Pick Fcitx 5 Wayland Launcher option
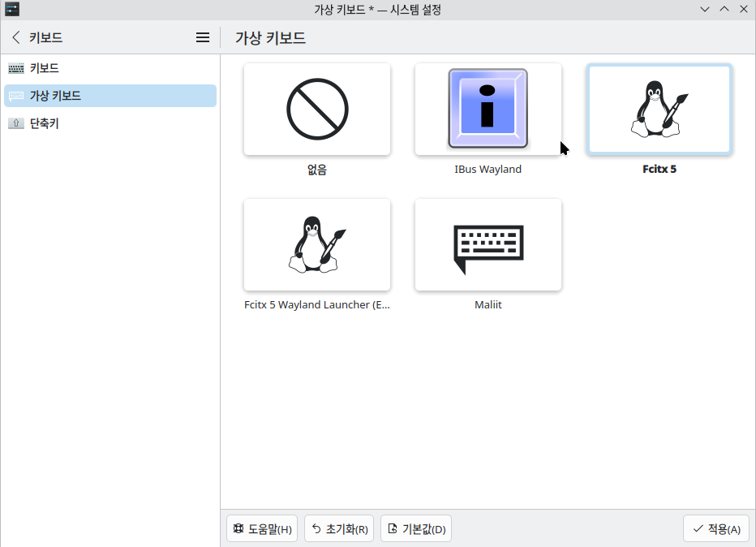756x547 pixels. click(x=317, y=244)
